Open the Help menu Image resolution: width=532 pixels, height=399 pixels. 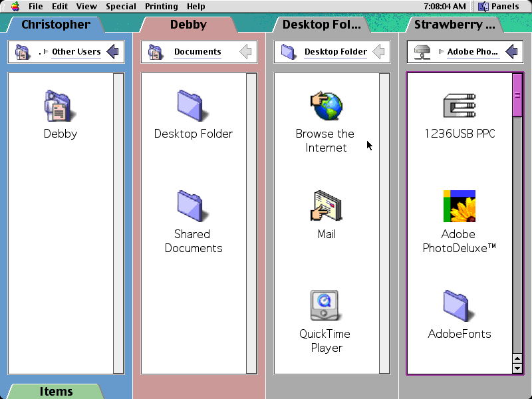tap(196, 7)
